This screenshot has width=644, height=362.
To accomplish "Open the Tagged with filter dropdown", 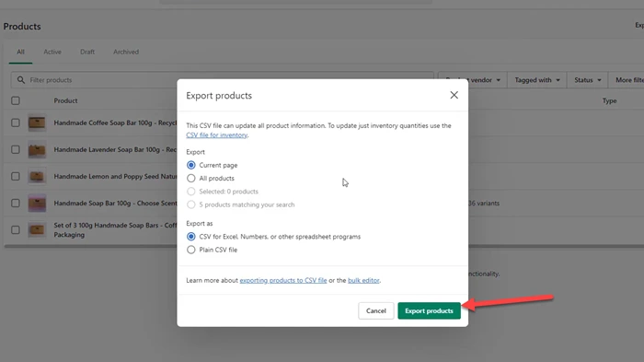I will coord(536,80).
